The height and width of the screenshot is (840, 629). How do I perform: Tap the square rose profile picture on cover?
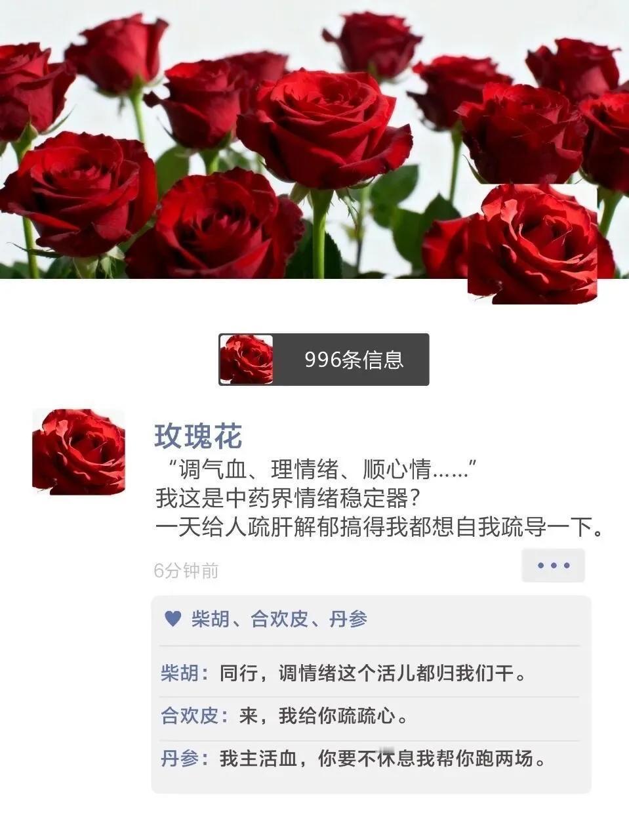(533, 243)
